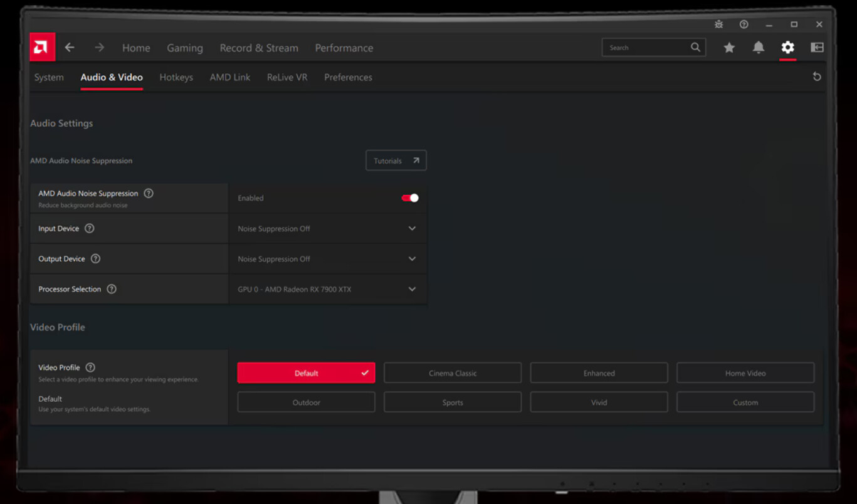The height and width of the screenshot is (504, 857).
Task: Select the Cinema Classic video profile
Action: (453, 372)
